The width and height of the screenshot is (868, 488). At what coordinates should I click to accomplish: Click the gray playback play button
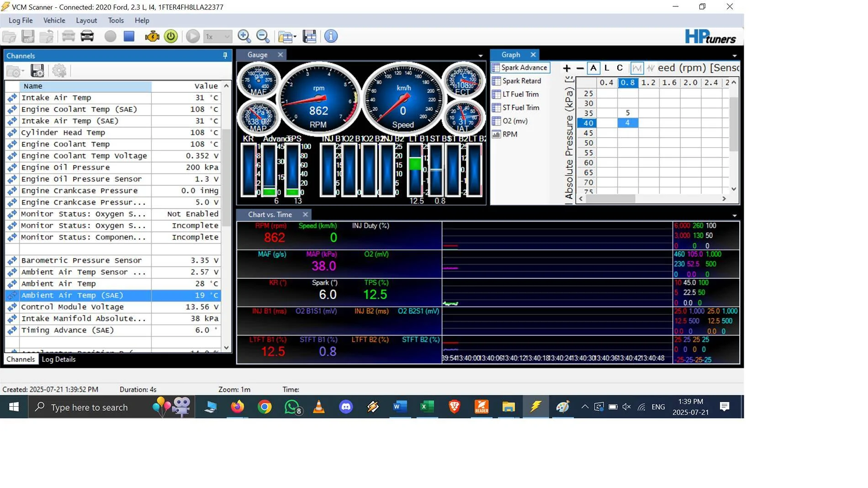[x=193, y=37]
